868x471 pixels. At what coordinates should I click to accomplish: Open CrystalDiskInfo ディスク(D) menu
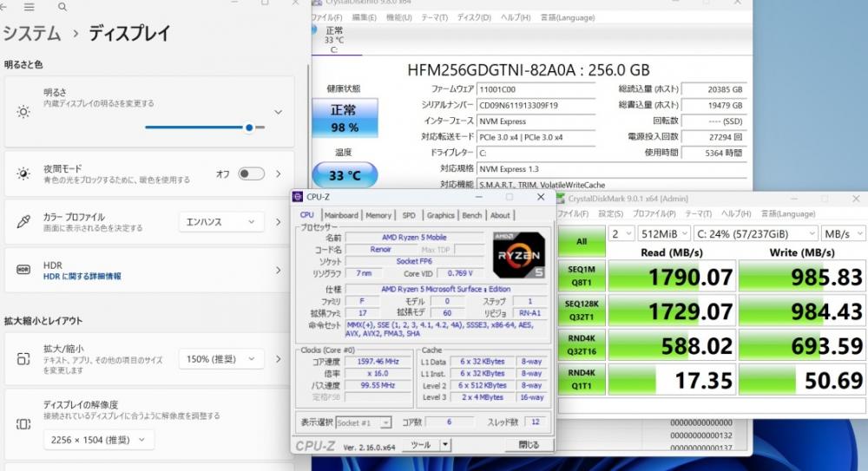coord(474,17)
